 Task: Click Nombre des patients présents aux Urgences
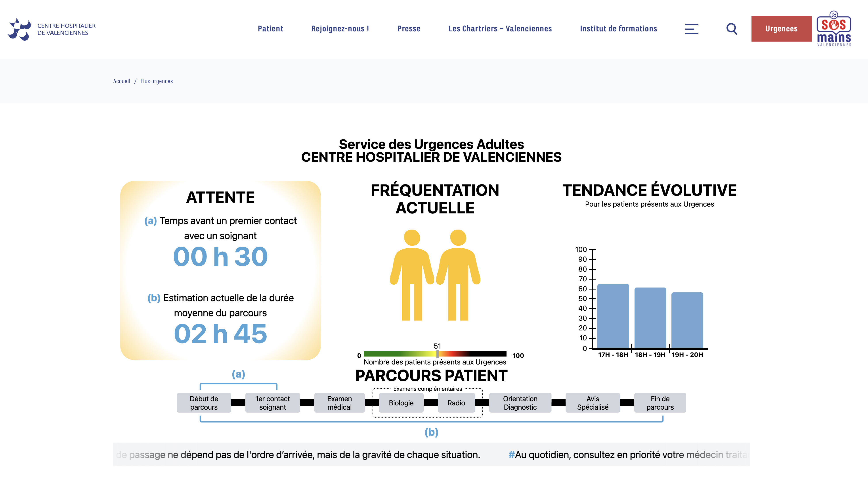click(x=435, y=362)
